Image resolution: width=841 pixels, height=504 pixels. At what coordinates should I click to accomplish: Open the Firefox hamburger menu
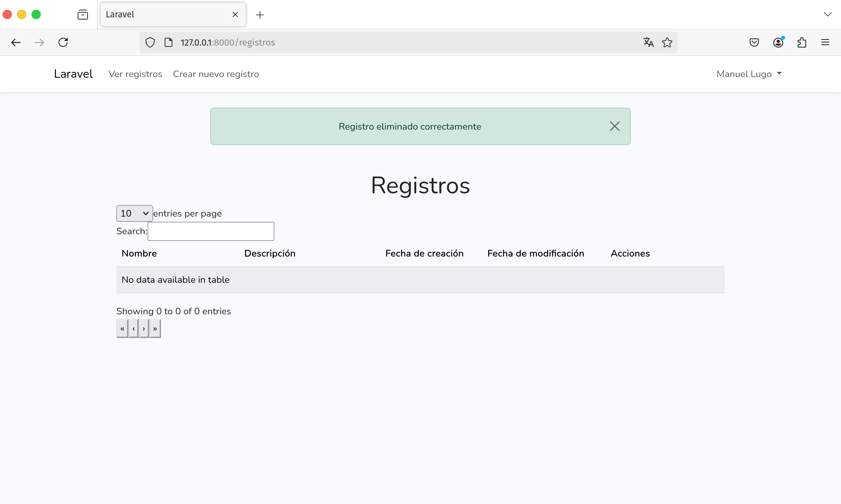pos(825,42)
